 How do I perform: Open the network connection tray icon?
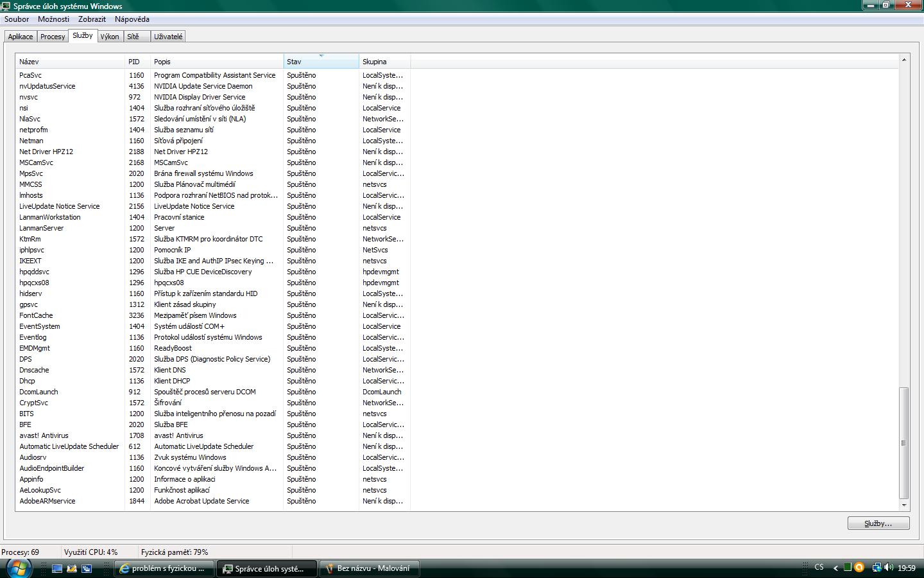(875, 568)
